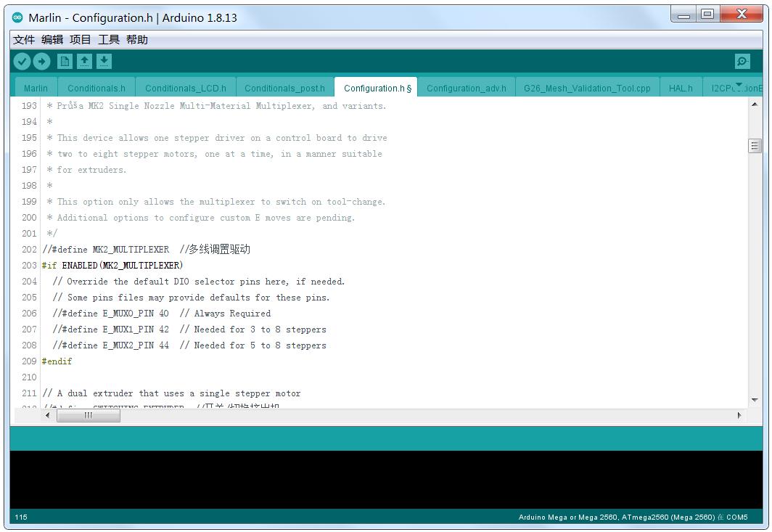Create a new sketch with New icon
The height and width of the screenshot is (532, 772).
(x=65, y=62)
